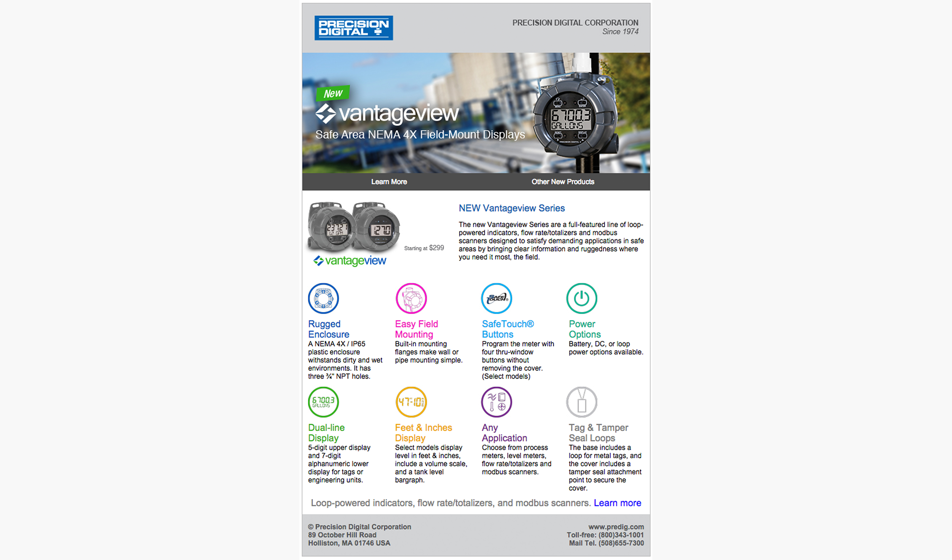Click 'Program the meter with' description text

[518, 360]
